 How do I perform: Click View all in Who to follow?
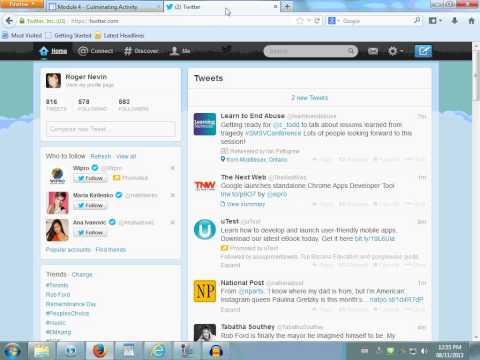click(126, 156)
